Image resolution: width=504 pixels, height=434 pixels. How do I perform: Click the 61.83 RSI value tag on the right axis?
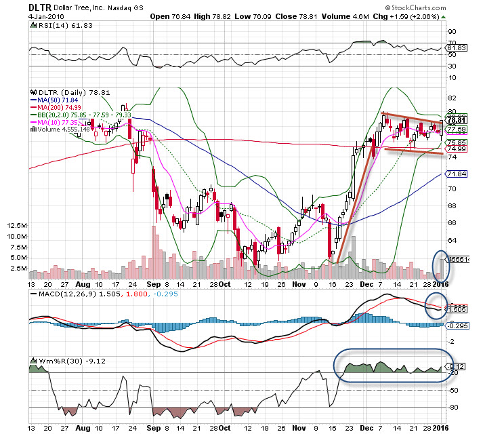[x=457, y=48]
